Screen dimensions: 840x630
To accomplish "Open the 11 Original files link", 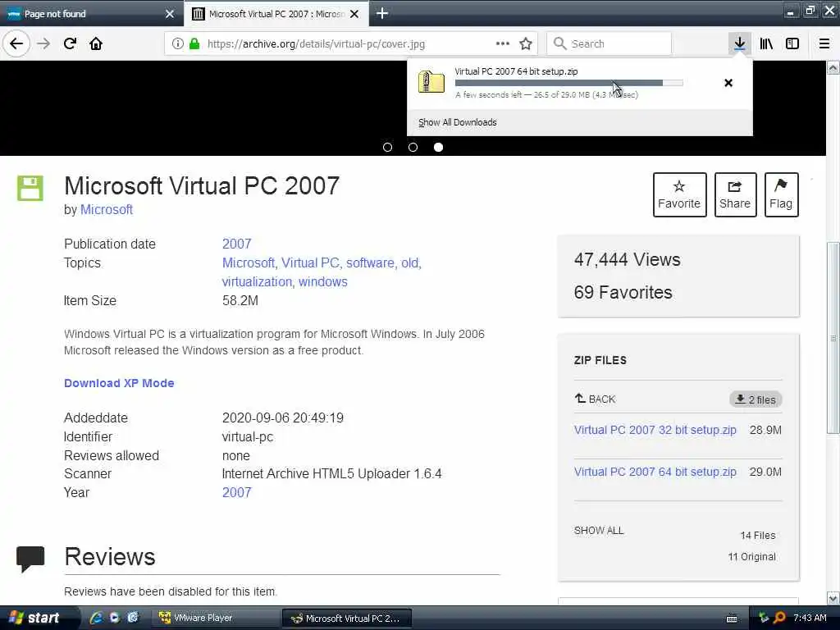I will click(x=751, y=557).
